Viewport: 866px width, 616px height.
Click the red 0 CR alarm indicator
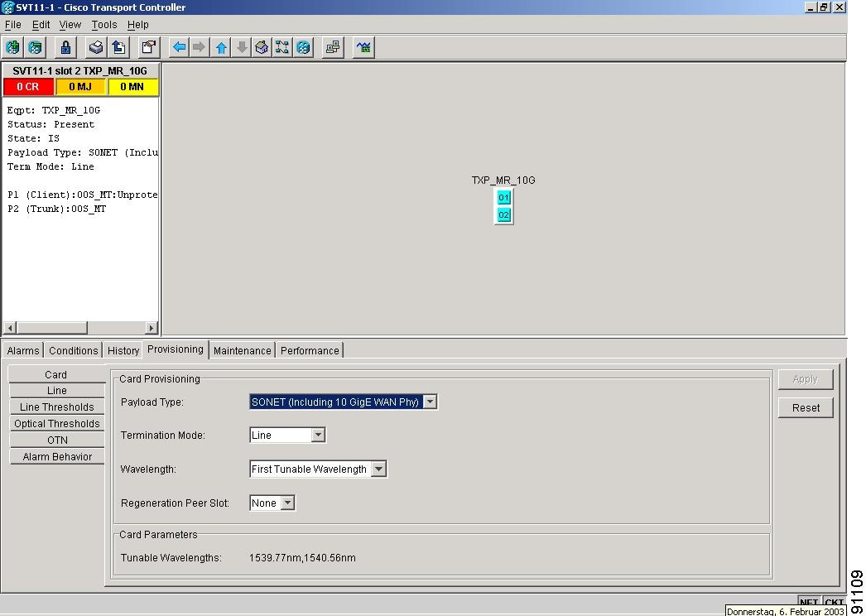[28, 87]
